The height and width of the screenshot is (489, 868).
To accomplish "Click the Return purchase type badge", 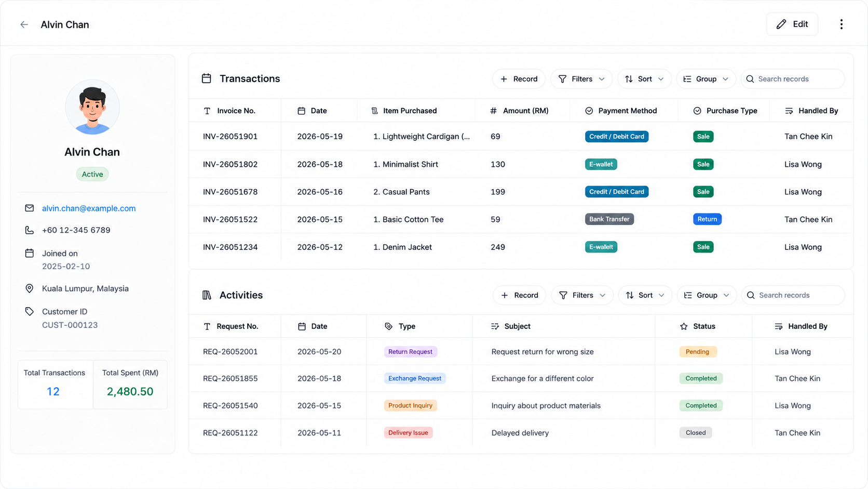I will pos(707,219).
